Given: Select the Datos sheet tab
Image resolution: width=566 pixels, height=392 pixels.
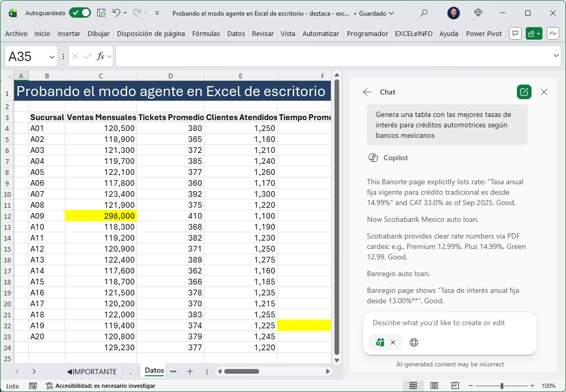Looking at the screenshot, I should point(154,371).
